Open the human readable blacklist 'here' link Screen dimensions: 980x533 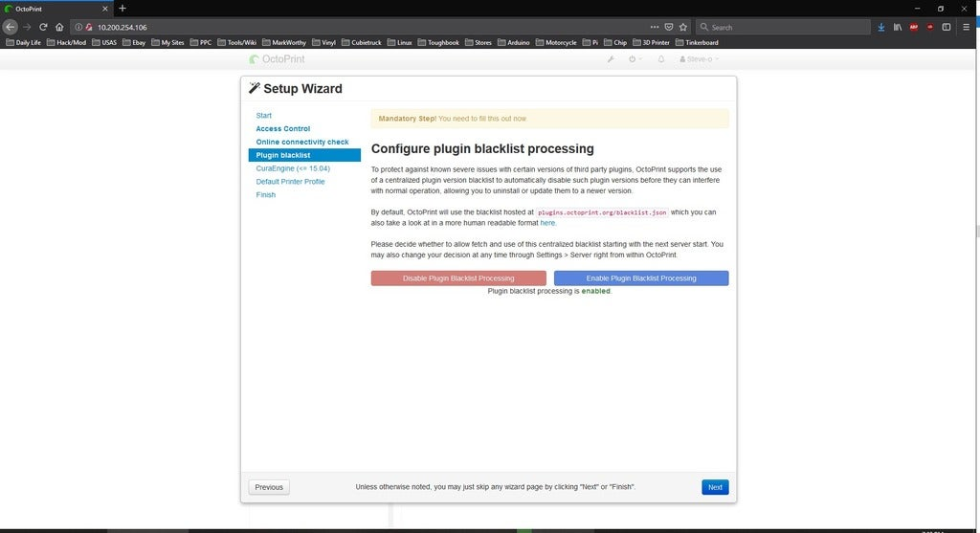pyautogui.click(x=547, y=223)
